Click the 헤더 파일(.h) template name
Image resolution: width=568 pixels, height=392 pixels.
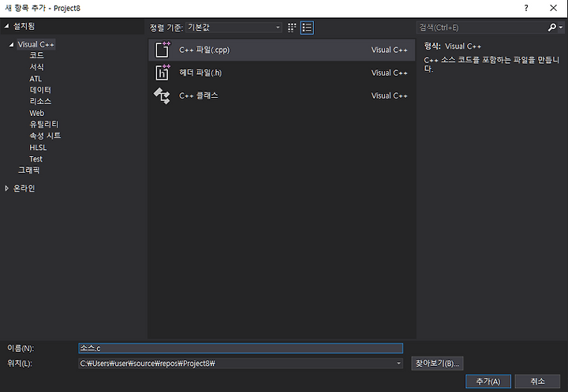pyautogui.click(x=200, y=73)
